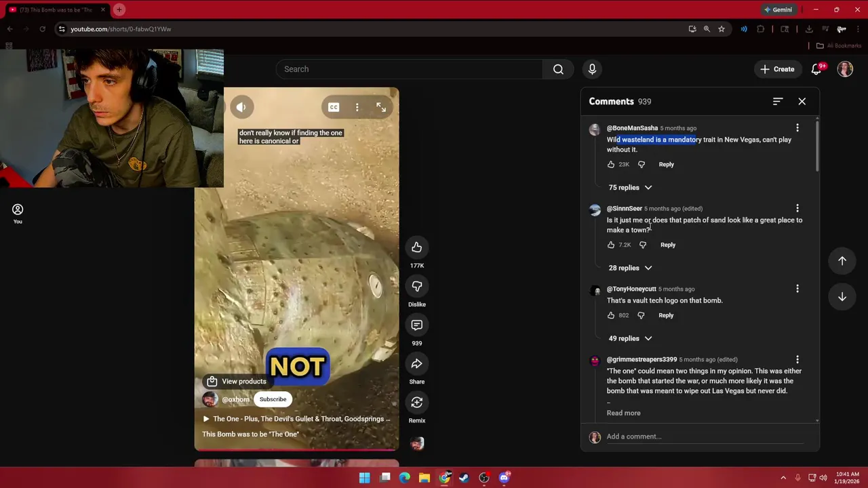Dislike the SinnnSeer comment
Viewport: 868px width, 488px height.
tap(643, 245)
